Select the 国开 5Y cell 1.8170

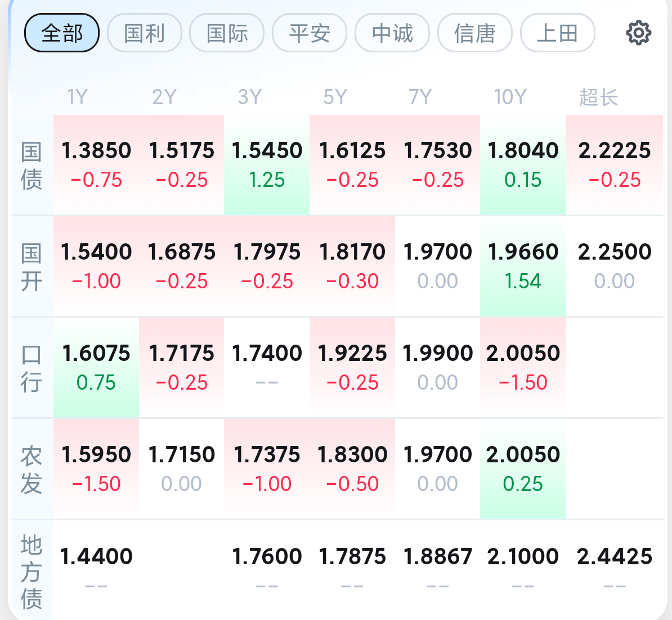click(x=352, y=265)
